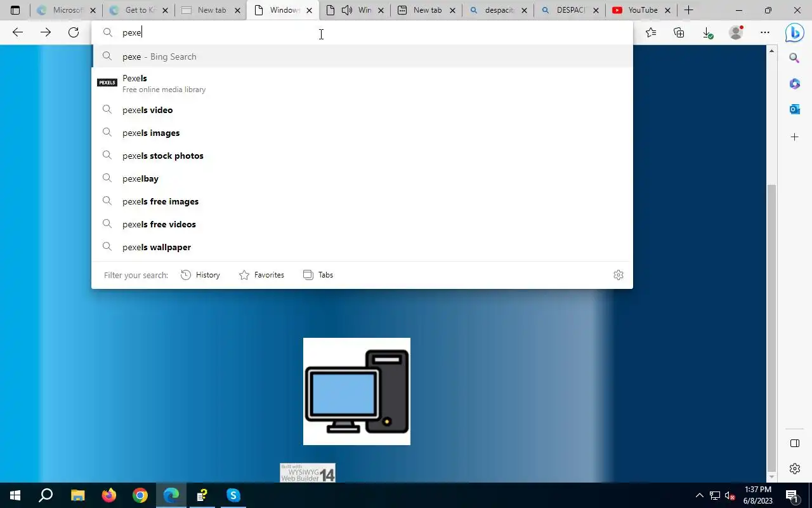Choose 'pexelbay' suggestion
The width and height of the screenshot is (812, 508).
tap(362, 178)
